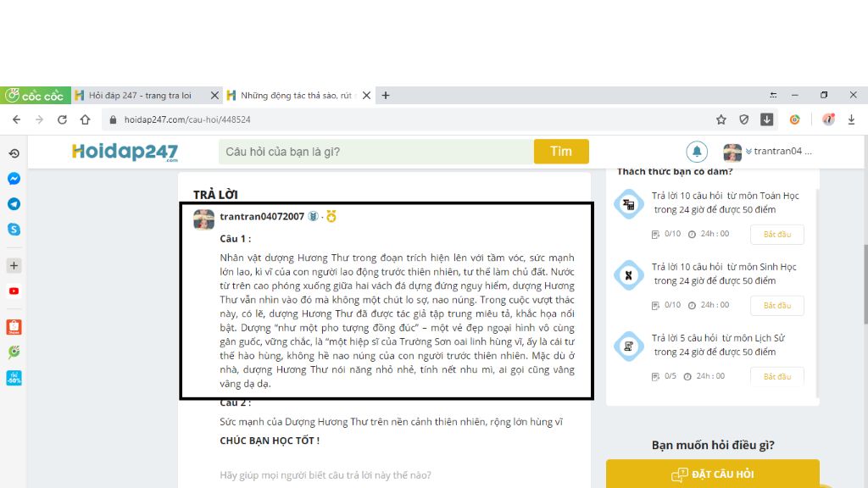The width and height of the screenshot is (868, 488).
Task: Click the Câu 1 : label
Action: tap(236, 238)
